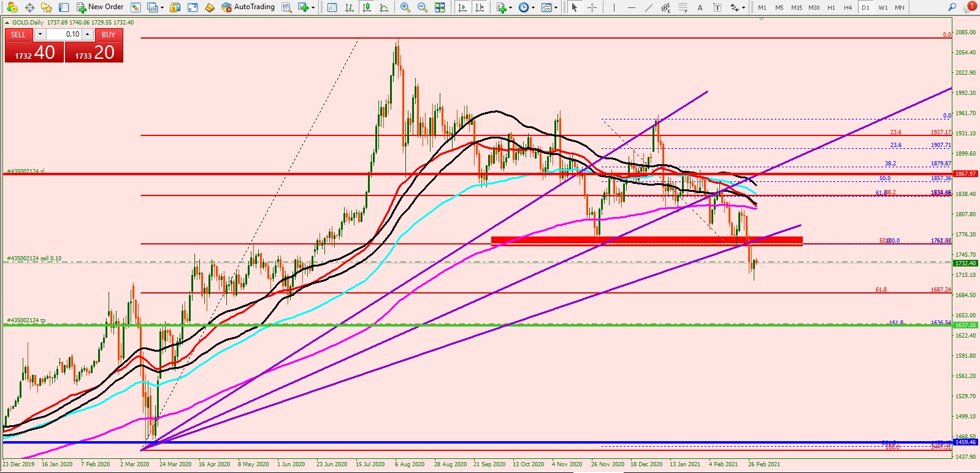Switch to M30 timeframe
980x473 pixels.
point(814,7)
